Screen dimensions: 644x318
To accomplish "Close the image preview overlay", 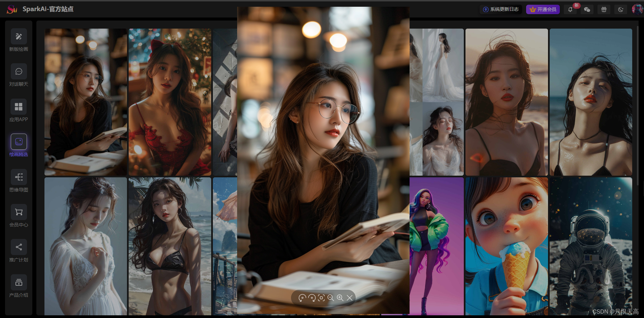I will (350, 298).
